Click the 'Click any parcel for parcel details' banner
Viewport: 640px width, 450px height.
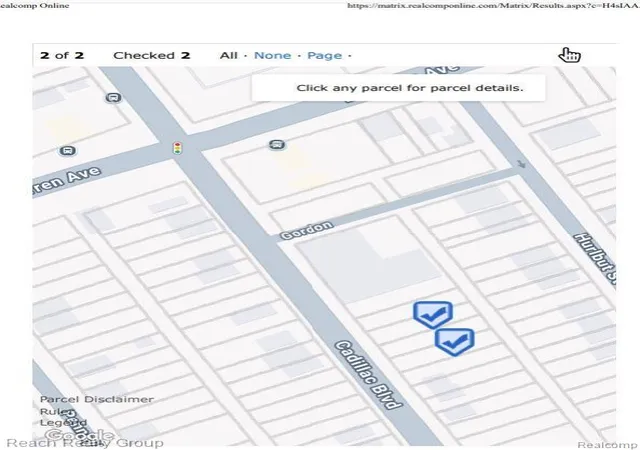pyautogui.click(x=398, y=88)
